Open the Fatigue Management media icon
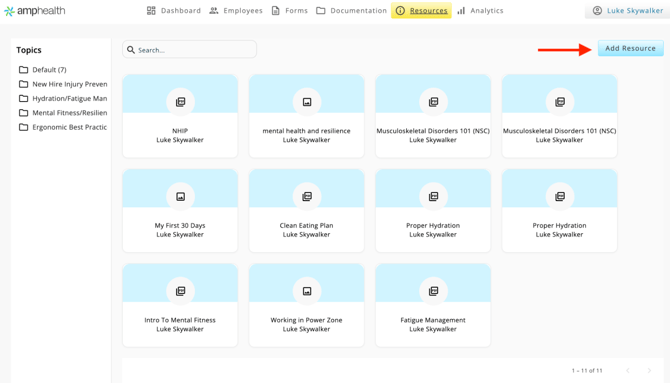670x383 pixels. [x=433, y=291]
